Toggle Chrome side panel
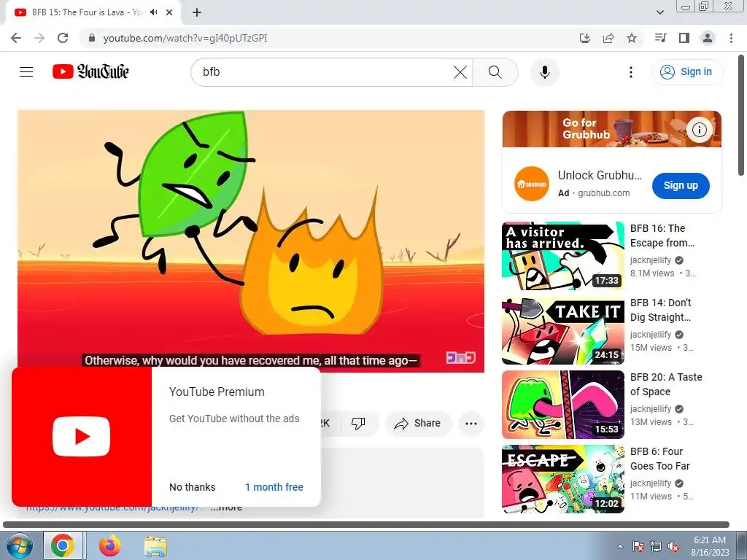This screenshot has width=747, height=560. pyautogui.click(x=684, y=38)
